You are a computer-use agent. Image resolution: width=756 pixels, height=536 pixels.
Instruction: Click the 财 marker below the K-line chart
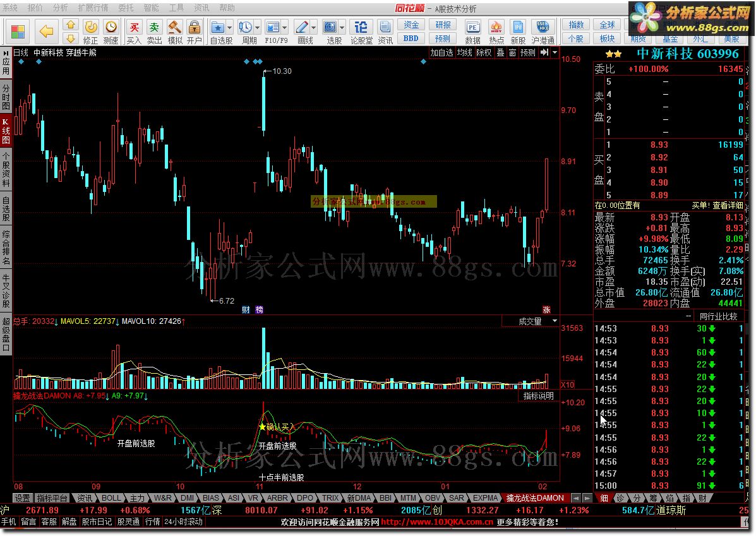(246, 310)
